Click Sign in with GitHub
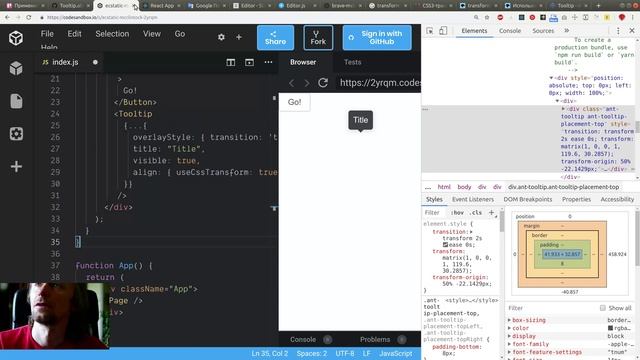Screen dimensions: 640x360 [x=377, y=38]
